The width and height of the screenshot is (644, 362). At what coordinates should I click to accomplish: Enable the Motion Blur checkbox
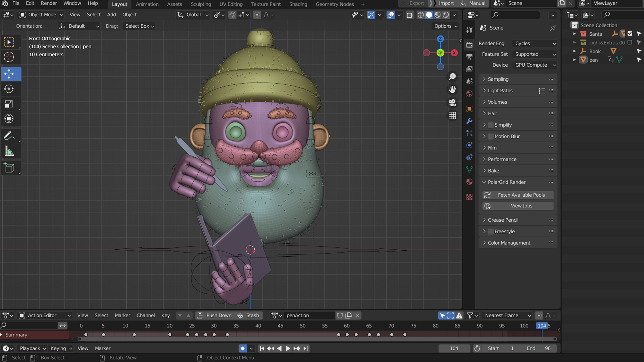pyautogui.click(x=491, y=136)
